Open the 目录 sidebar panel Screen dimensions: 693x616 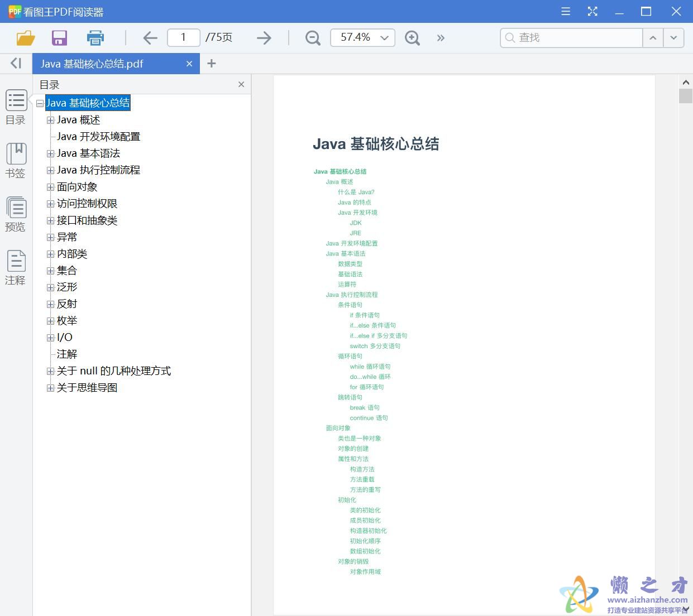(16, 107)
